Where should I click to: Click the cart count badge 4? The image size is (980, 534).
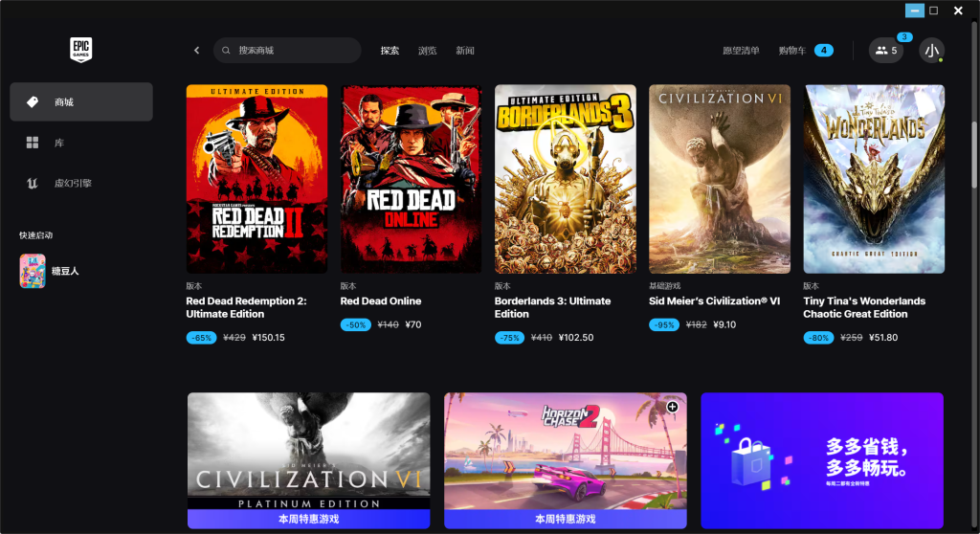pyautogui.click(x=824, y=50)
